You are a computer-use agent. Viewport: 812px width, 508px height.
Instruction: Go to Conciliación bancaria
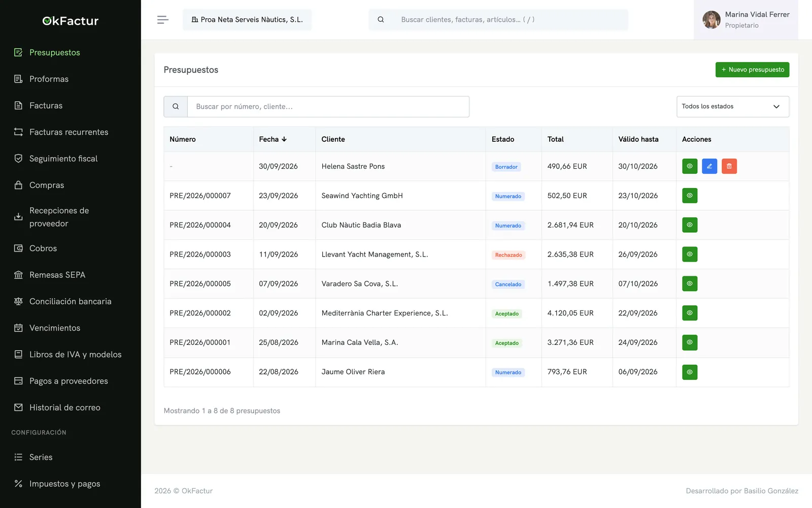pyautogui.click(x=71, y=301)
